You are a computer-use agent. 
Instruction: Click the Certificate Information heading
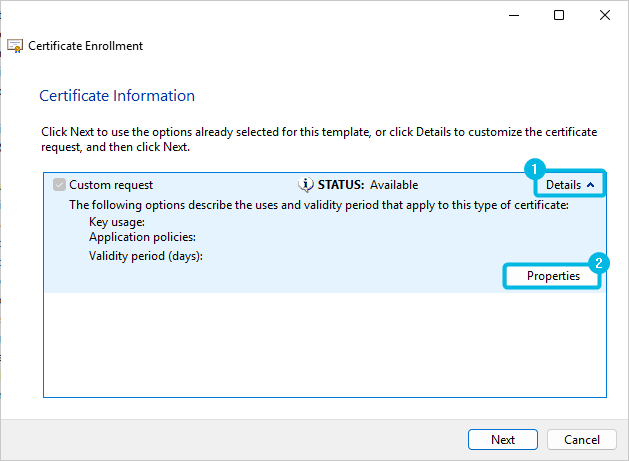[x=117, y=95]
